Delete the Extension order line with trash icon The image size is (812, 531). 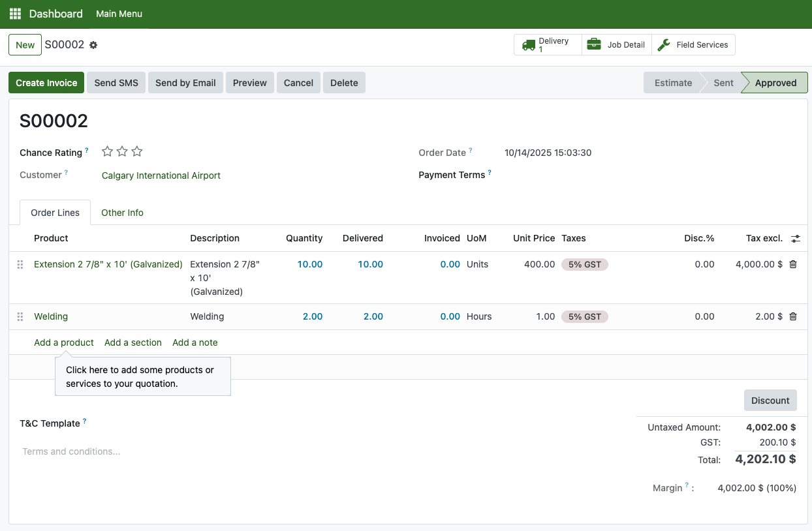click(x=793, y=264)
